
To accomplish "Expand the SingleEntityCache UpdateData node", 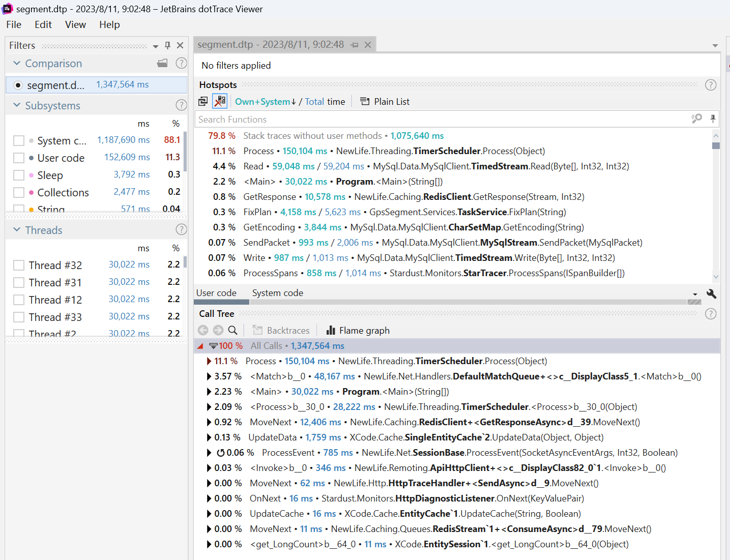I will pos(209,437).
